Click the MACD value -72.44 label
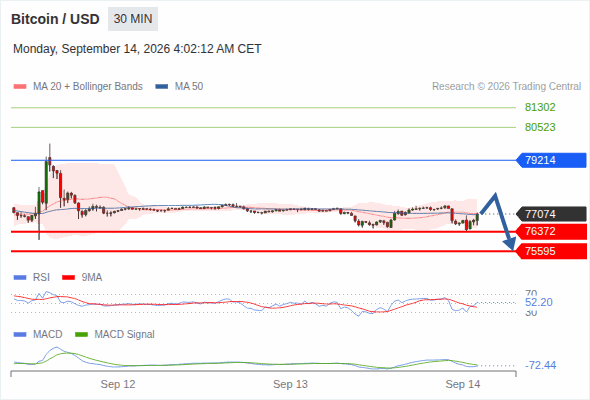The image size is (590, 400). [540, 365]
